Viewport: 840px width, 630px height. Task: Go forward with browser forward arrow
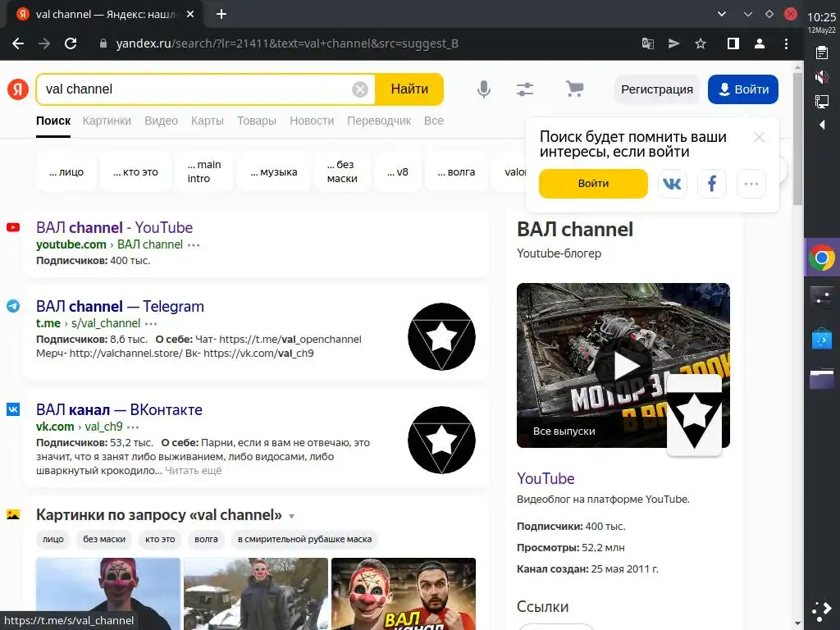(x=44, y=43)
